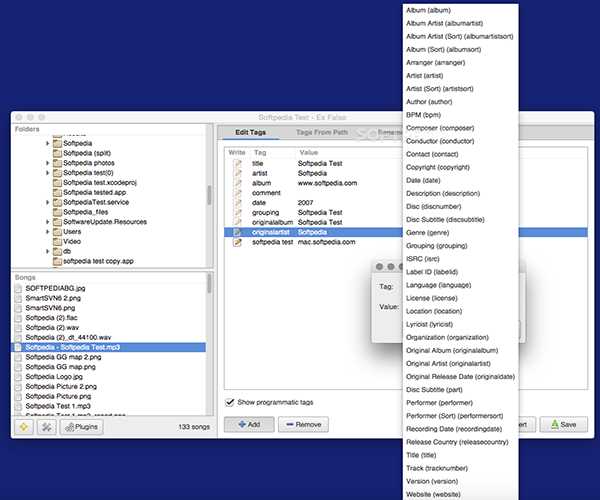Viewport: 600px width, 500px height.
Task: Click the Add tag button
Action: 248,424
